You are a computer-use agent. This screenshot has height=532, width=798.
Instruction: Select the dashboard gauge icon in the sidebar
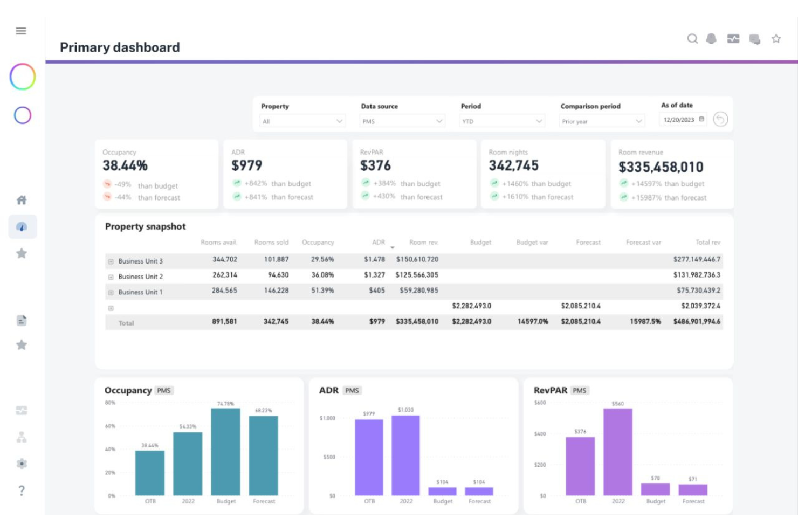click(22, 226)
